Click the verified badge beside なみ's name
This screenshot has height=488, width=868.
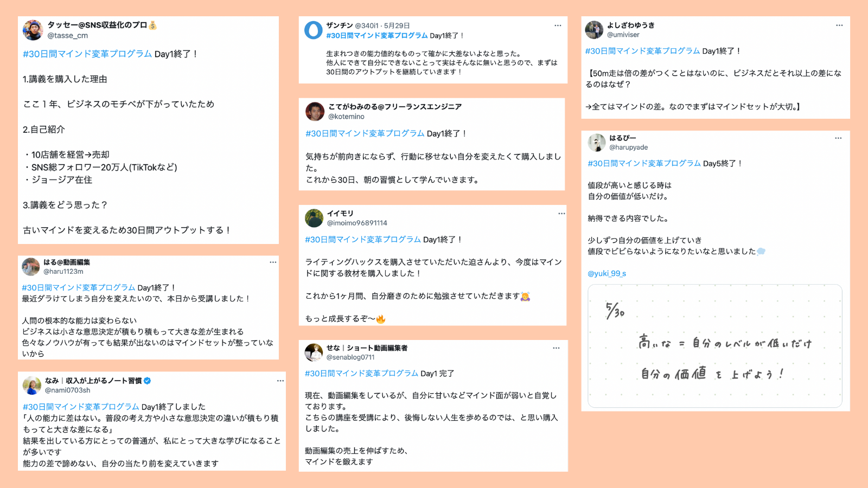point(148,381)
